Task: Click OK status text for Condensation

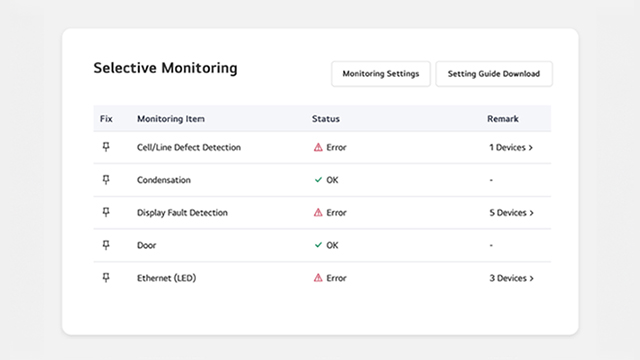Action: click(x=332, y=180)
